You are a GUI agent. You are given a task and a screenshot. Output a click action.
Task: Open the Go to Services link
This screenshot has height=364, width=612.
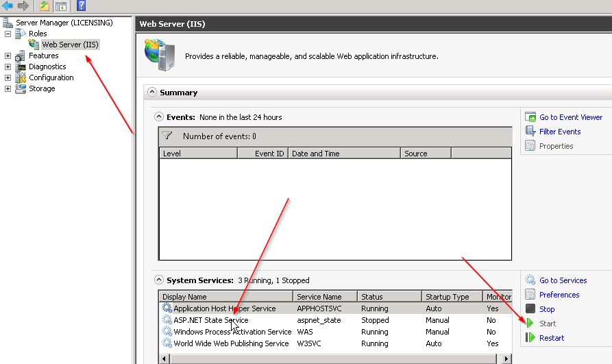pyautogui.click(x=563, y=280)
